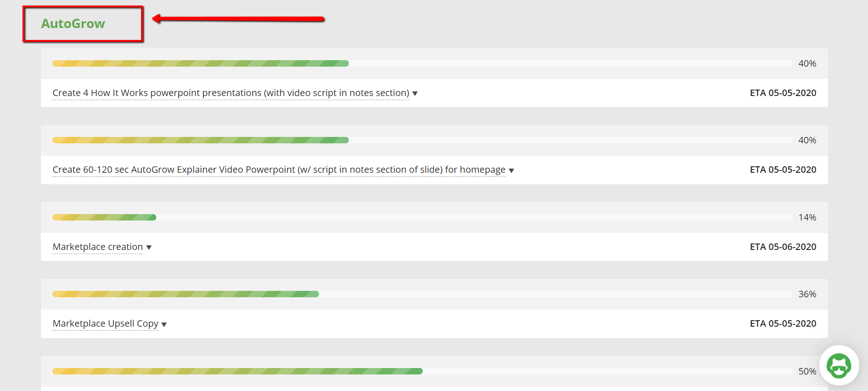This screenshot has width=868, height=391.
Task: Expand the 'Create 4 How It Works powerpoint presentations' task
Action: [x=415, y=93]
